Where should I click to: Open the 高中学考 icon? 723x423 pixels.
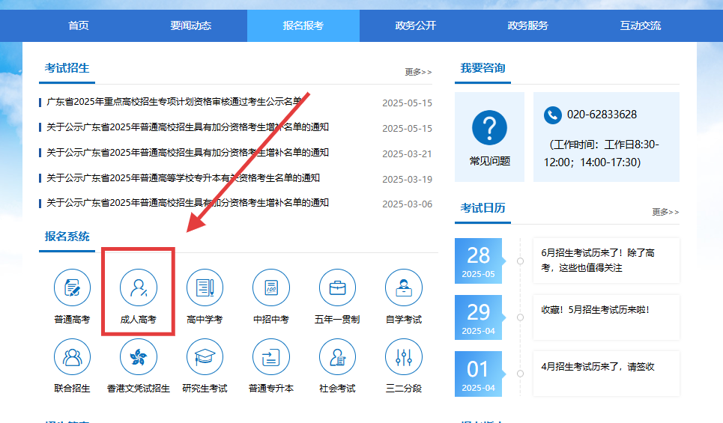click(204, 288)
